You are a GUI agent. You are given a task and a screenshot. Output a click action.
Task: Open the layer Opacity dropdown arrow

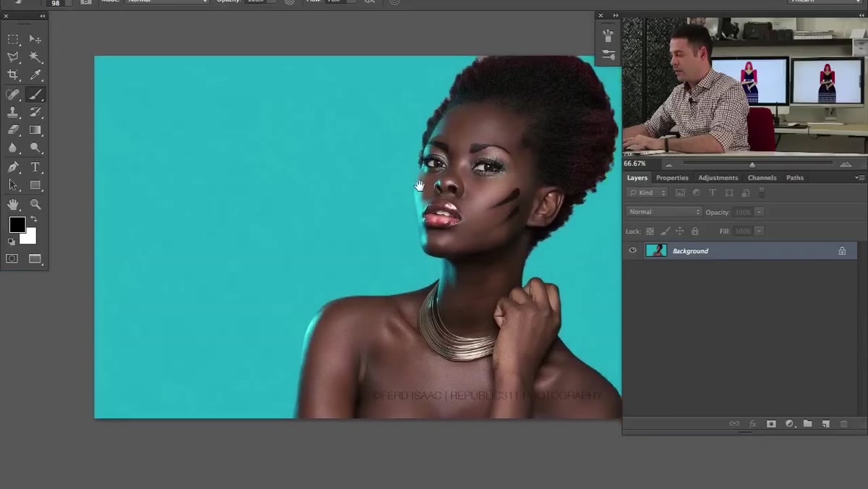pos(759,212)
